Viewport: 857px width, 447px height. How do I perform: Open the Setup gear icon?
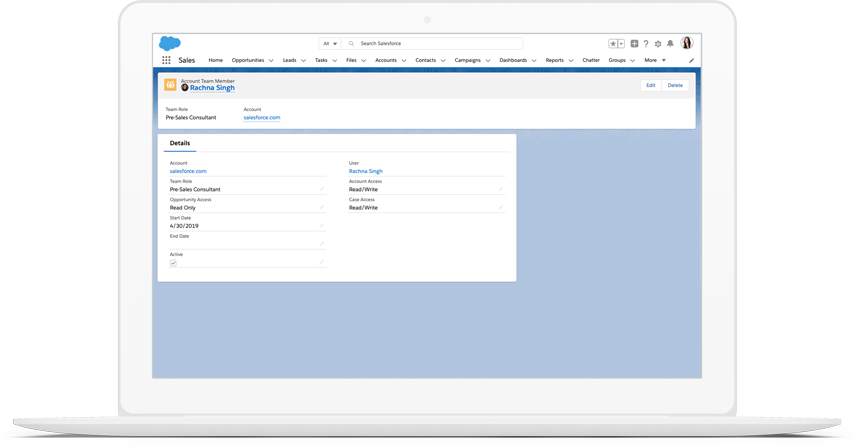point(658,44)
